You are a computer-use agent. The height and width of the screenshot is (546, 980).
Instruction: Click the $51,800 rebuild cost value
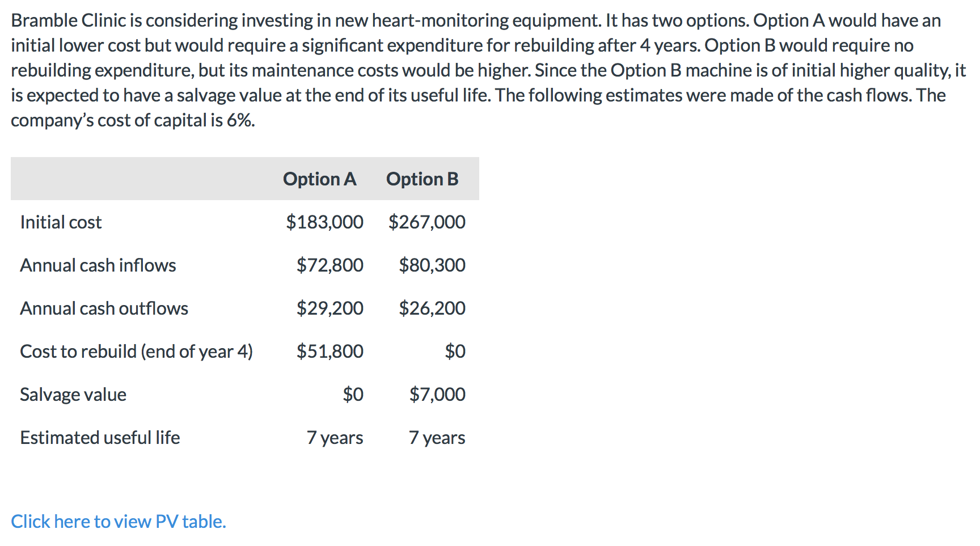330,352
